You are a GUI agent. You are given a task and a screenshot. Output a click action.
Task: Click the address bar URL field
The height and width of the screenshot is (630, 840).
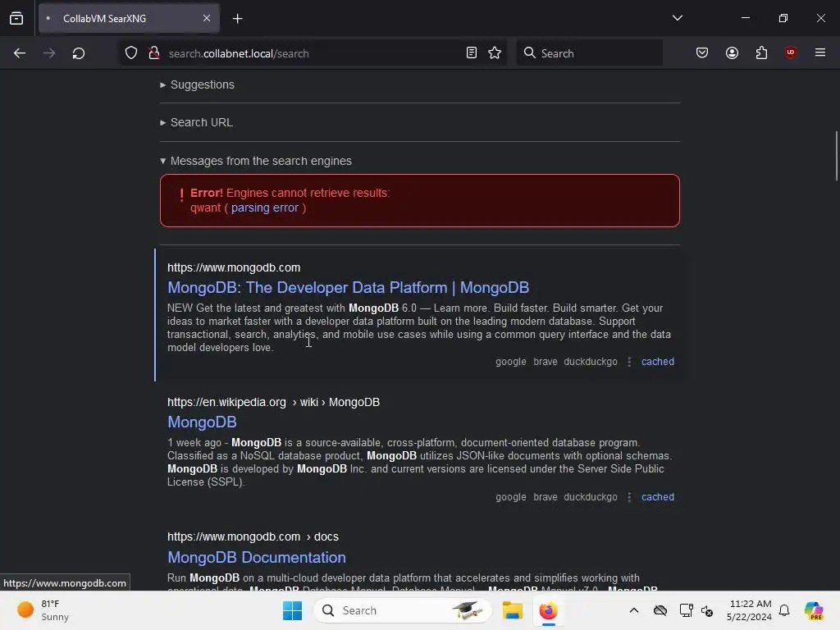click(313, 53)
